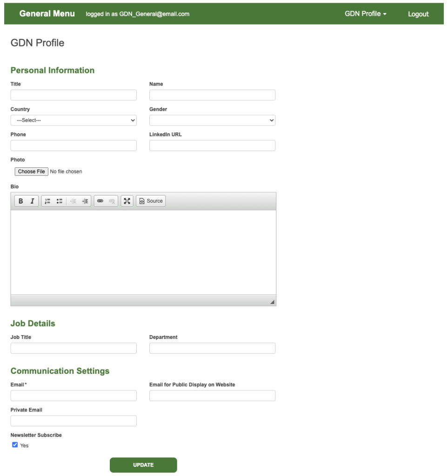Screen dimensions: 448x476
Task: Toggle bold formatting in Bio editor
Action: 21,201
